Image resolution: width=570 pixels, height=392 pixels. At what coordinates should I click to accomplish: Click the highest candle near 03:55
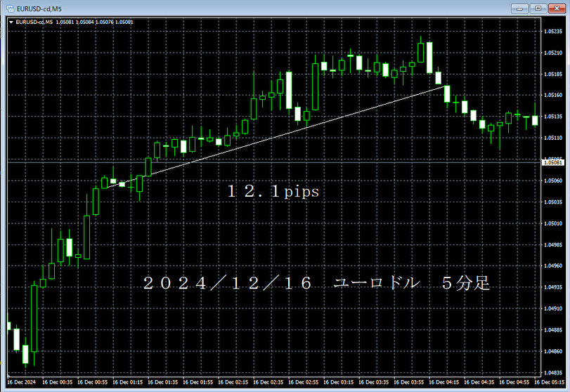click(x=420, y=52)
